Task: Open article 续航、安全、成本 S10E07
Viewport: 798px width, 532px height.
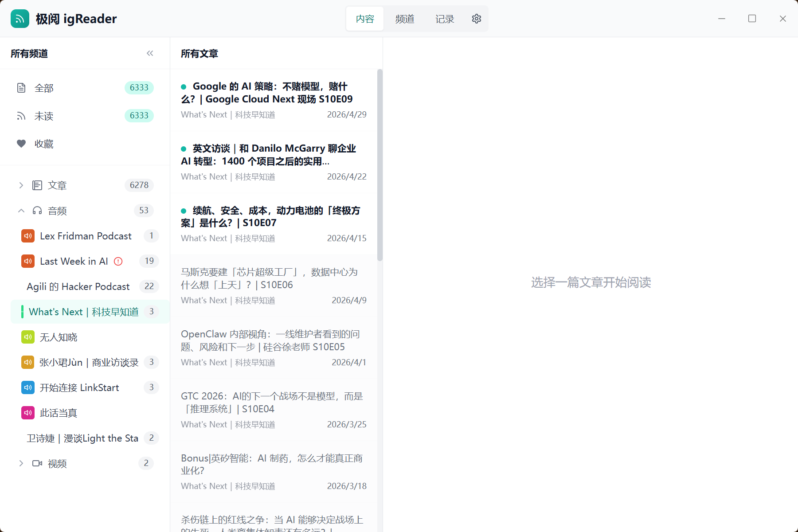Action: pyautogui.click(x=274, y=224)
